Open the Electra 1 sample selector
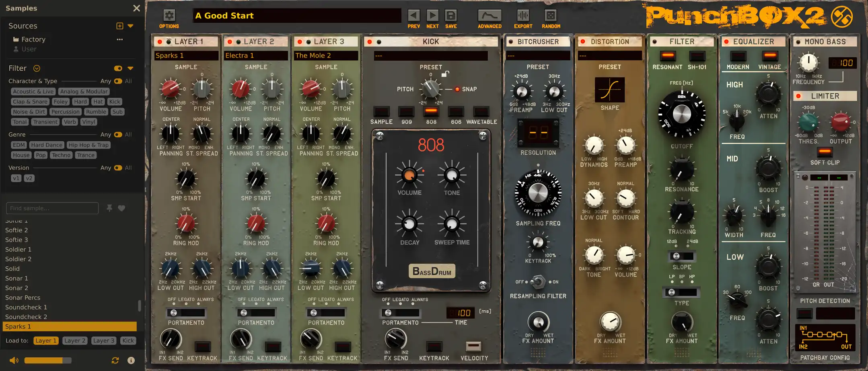Image resolution: width=868 pixels, height=371 pixels. pyautogui.click(x=256, y=55)
